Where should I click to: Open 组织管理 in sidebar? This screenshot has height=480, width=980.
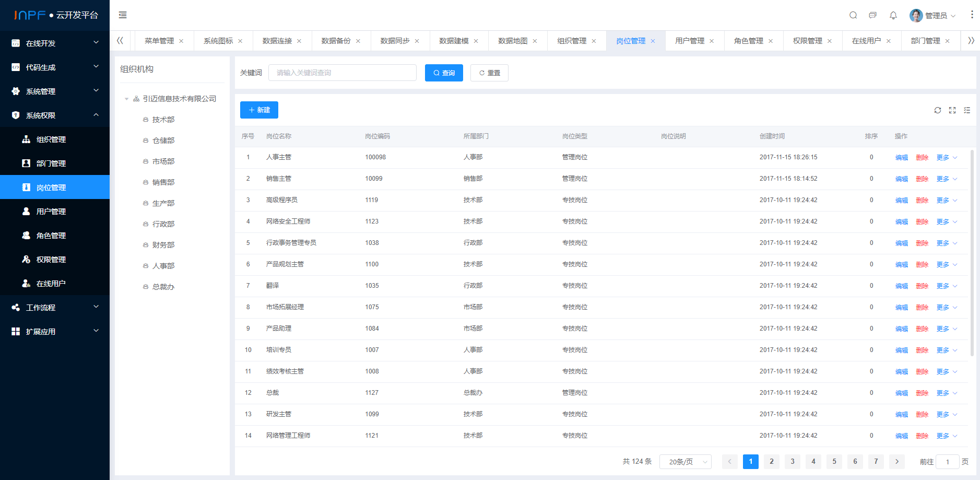point(55,139)
